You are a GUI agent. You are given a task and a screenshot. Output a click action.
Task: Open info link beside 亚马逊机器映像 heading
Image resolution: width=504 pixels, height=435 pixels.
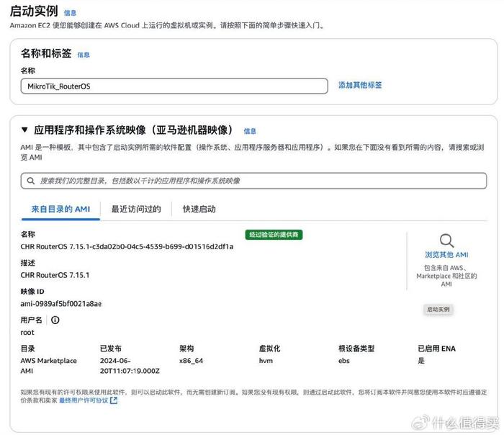pyautogui.click(x=250, y=131)
